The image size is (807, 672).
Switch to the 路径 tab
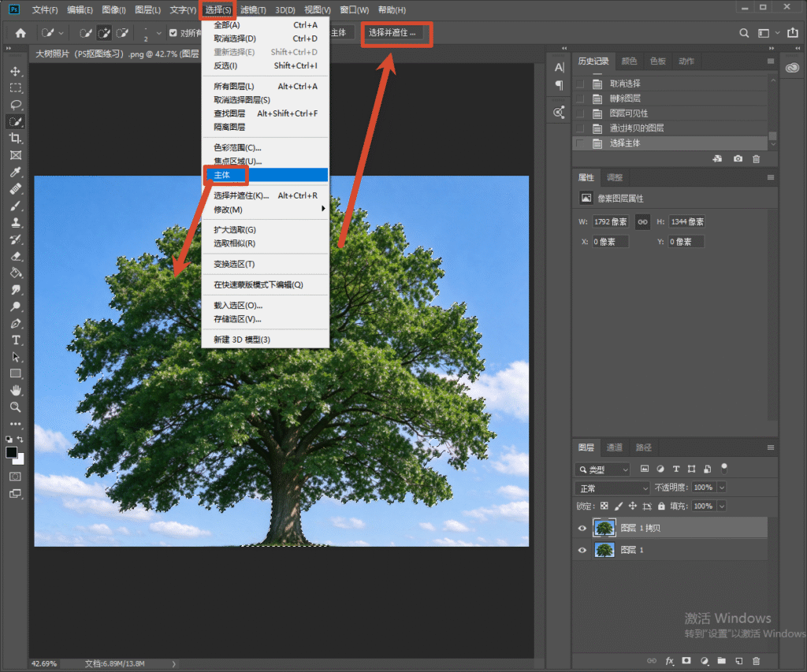coord(643,447)
